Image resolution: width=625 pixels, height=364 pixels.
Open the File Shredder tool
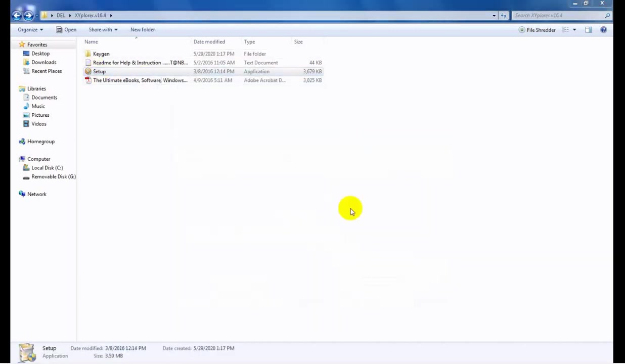[x=537, y=30]
